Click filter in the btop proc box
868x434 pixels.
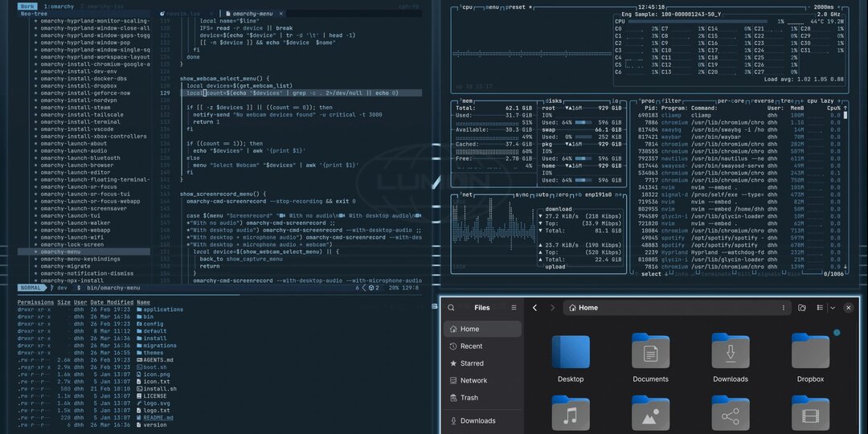click(x=671, y=101)
